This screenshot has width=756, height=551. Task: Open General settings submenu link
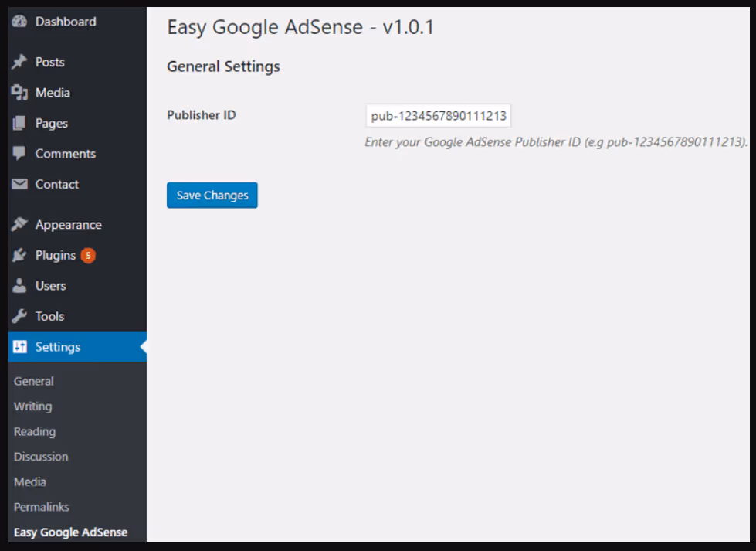[34, 381]
